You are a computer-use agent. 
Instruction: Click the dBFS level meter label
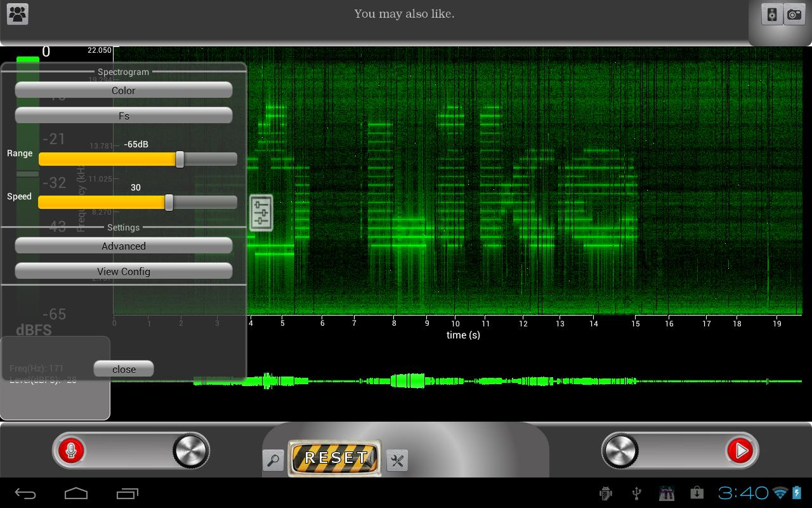pyautogui.click(x=34, y=330)
